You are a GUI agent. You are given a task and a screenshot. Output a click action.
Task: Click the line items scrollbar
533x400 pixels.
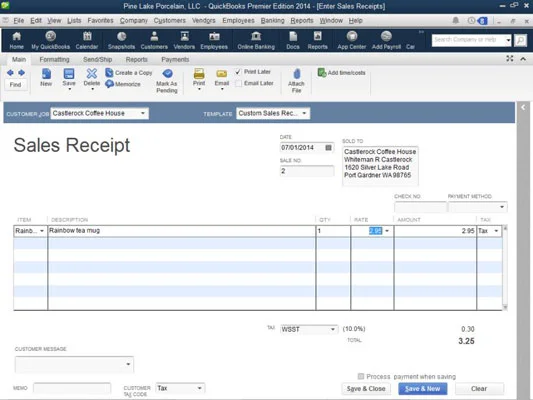click(x=505, y=267)
